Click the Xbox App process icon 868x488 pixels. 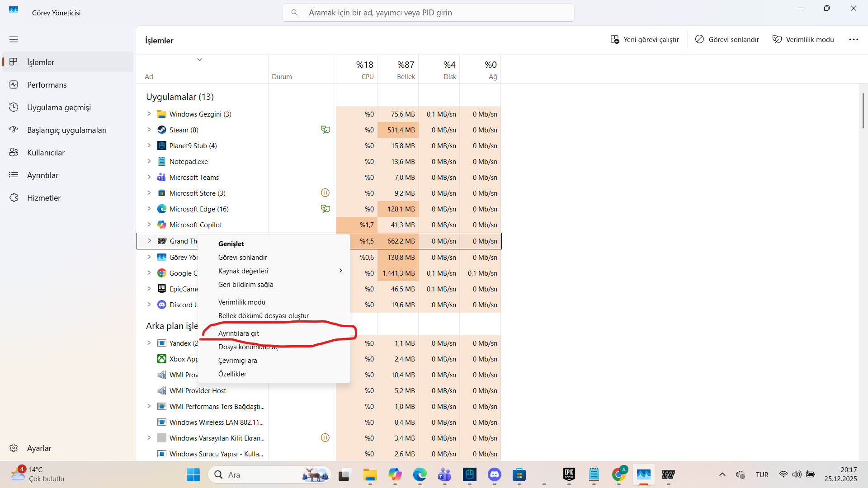point(161,359)
